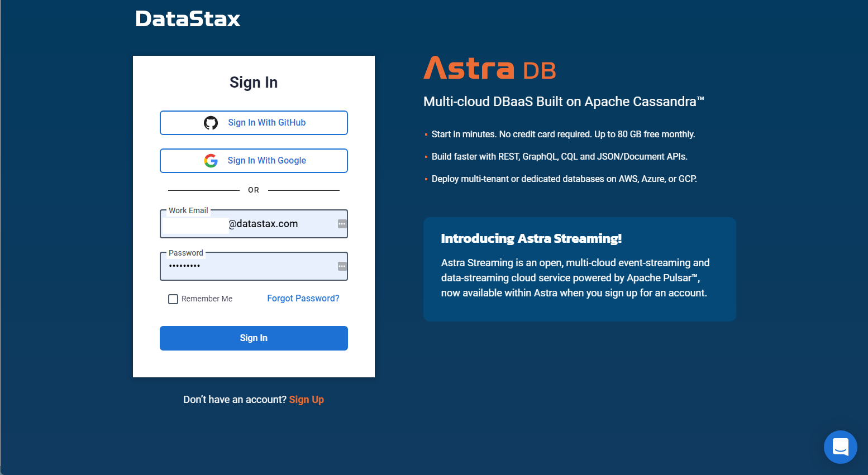The image size is (868, 475).
Task: Click the blue Sign In button
Action: tap(254, 338)
